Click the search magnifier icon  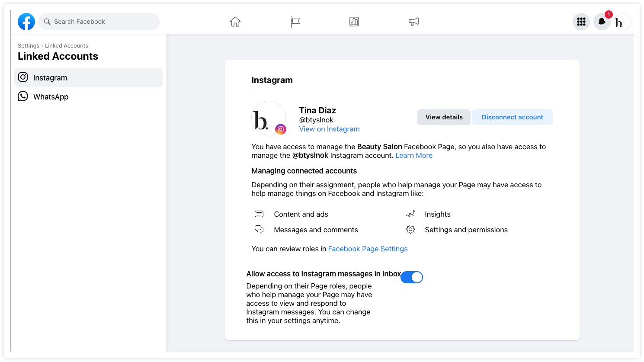click(x=47, y=22)
